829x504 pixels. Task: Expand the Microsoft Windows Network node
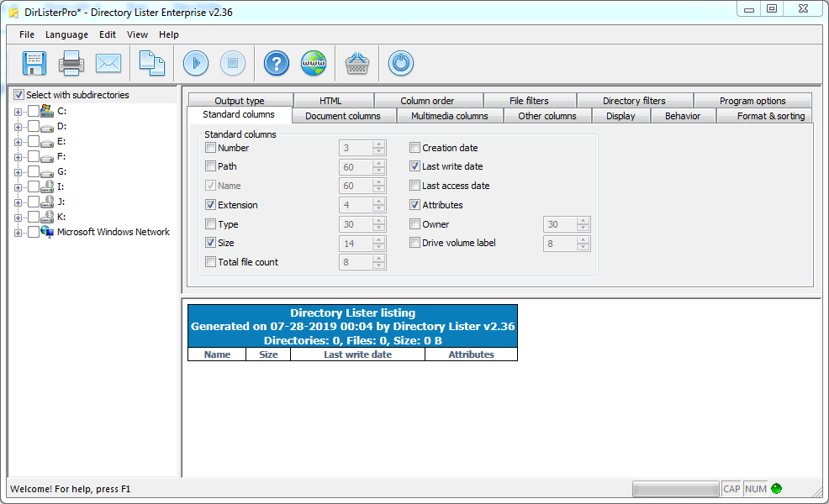point(18,233)
